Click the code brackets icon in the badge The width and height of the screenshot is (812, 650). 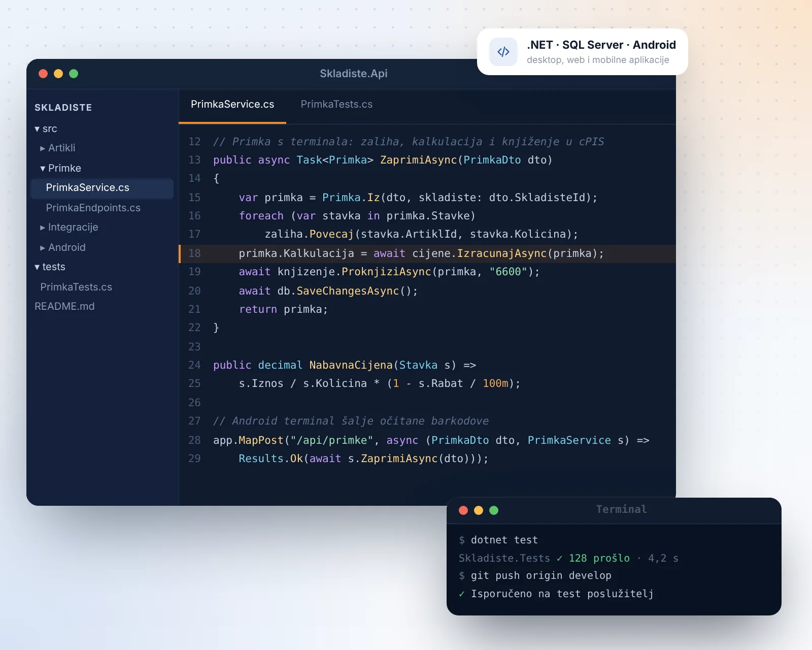503,52
